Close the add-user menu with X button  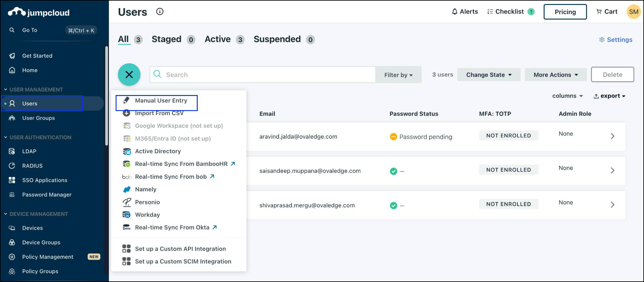click(x=129, y=75)
